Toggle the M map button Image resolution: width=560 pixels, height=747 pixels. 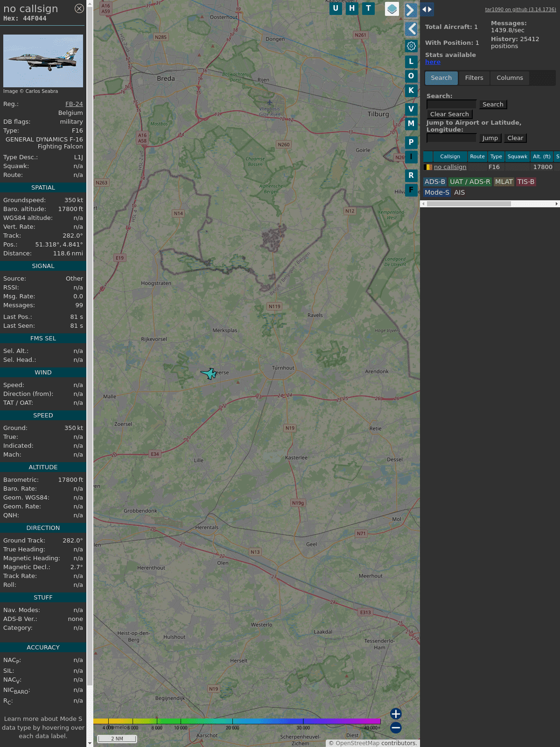pos(411,123)
